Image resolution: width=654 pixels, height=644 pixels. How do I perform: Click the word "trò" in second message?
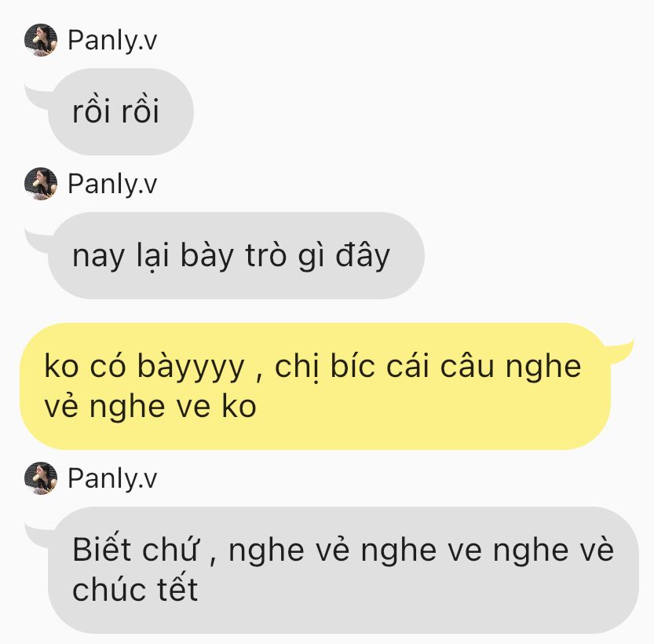click(265, 254)
